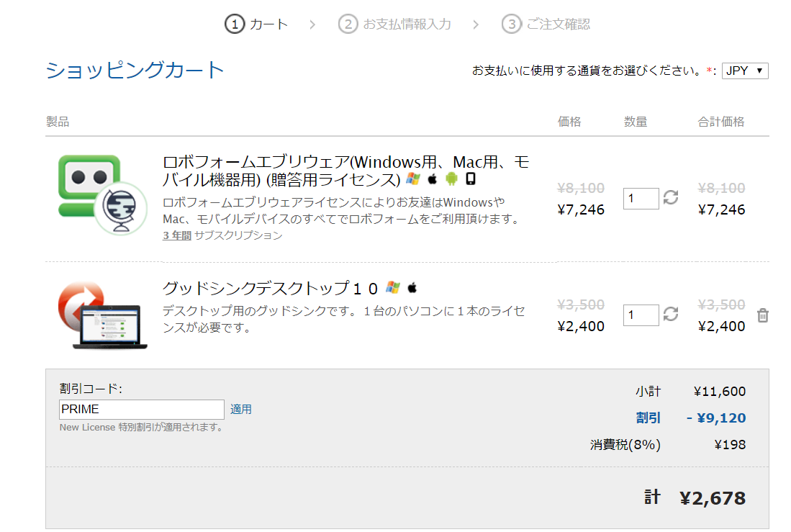Open the JPY currency dropdown
The width and height of the screenshot is (791, 532).
tap(745, 71)
